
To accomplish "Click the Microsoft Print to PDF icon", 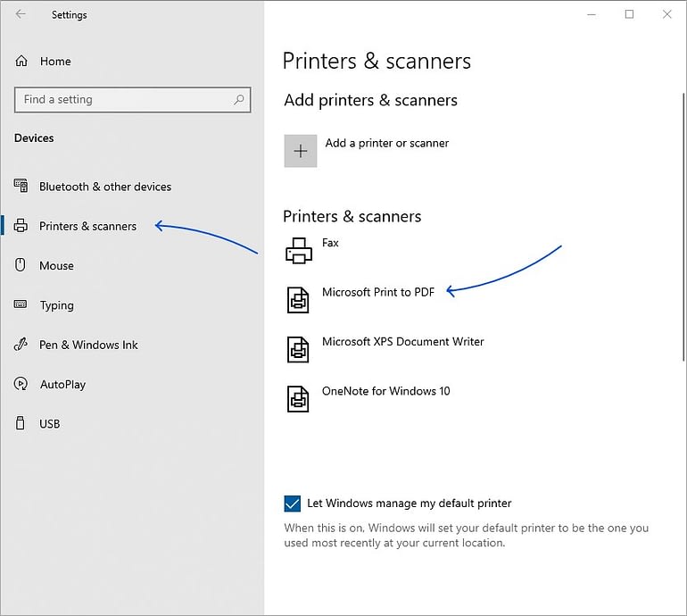I will (x=298, y=300).
